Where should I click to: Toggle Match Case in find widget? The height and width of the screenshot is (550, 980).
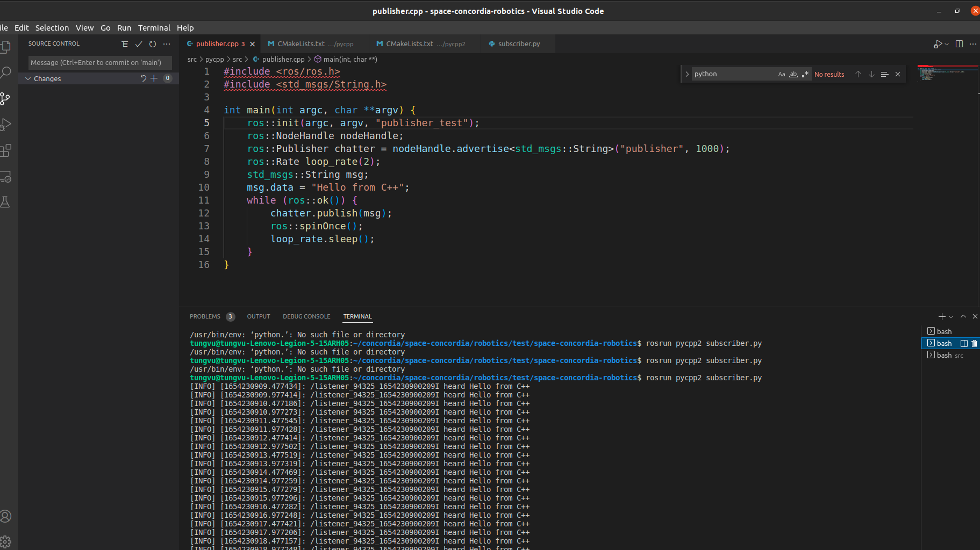click(782, 74)
